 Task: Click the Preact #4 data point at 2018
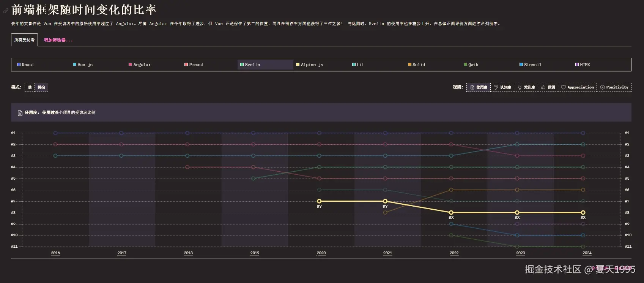(x=187, y=167)
